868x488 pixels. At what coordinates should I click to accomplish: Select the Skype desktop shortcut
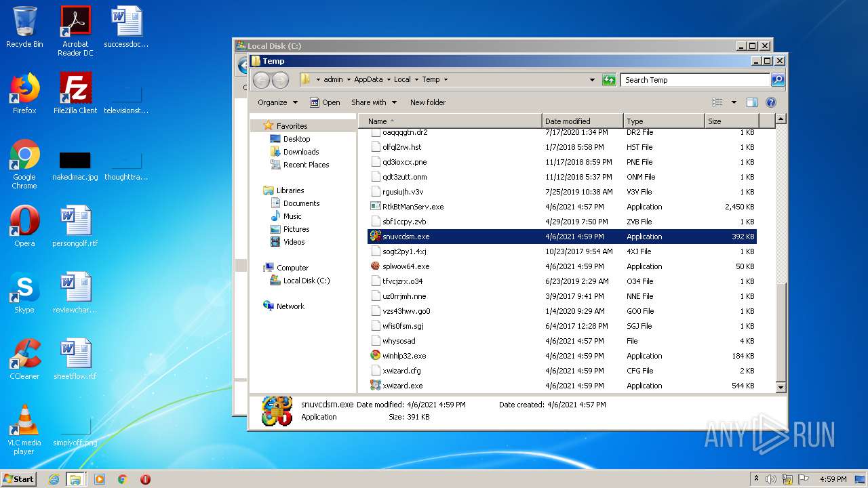point(24,293)
